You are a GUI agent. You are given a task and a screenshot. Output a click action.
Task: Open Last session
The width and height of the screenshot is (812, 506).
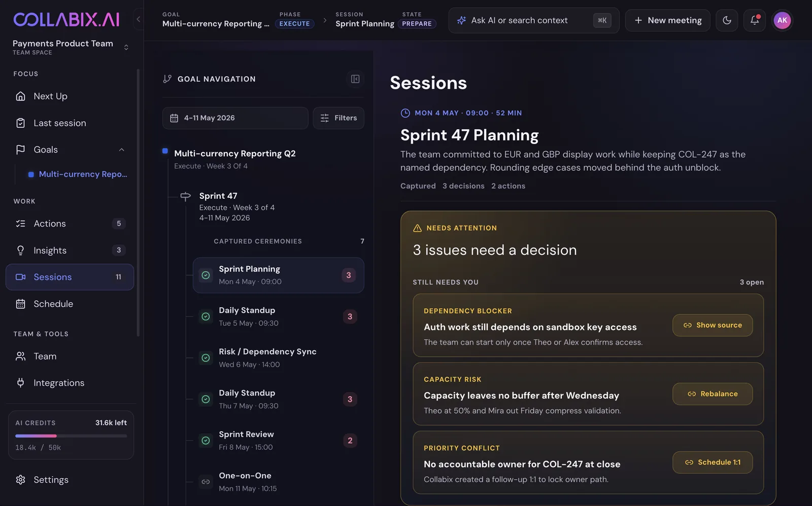click(x=70, y=123)
